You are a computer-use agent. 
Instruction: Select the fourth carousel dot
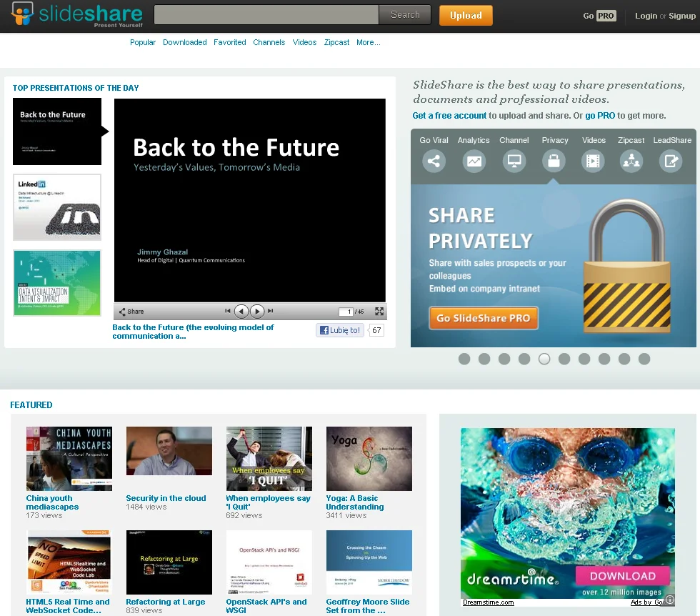pos(524,359)
